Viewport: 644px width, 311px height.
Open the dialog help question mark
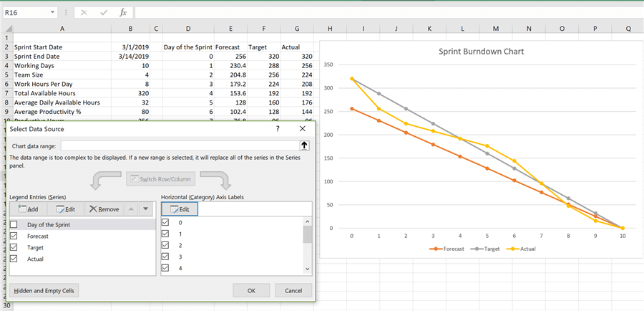tap(278, 129)
